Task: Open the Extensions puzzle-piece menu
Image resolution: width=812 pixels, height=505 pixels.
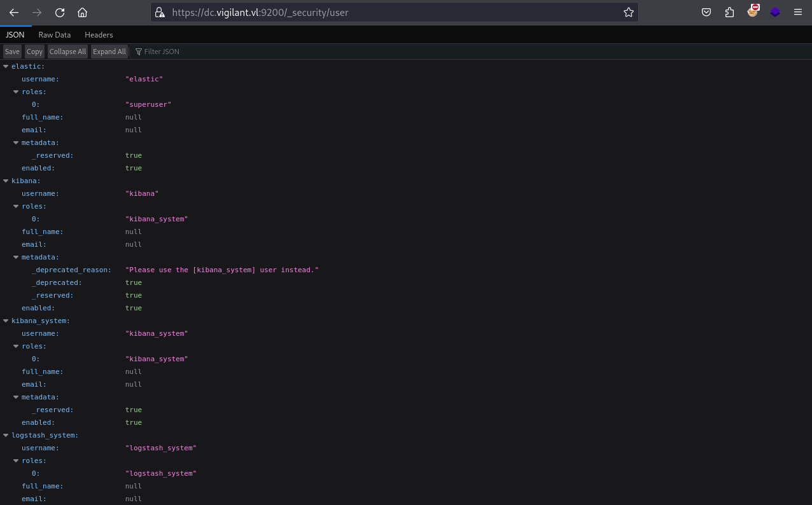Action: (729, 12)
